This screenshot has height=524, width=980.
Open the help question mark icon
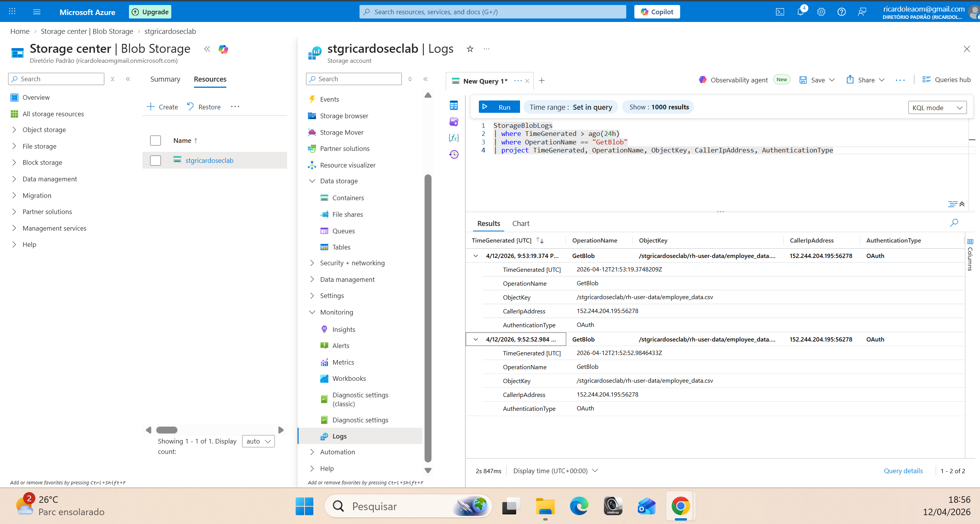coord(841,12)
